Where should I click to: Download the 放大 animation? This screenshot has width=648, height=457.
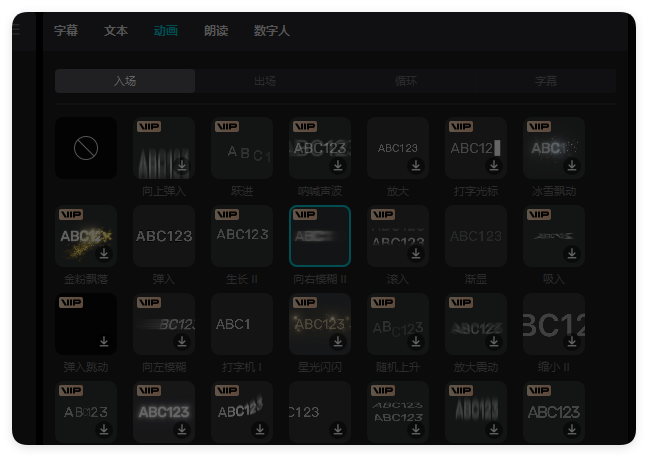(x=416, y=166)
